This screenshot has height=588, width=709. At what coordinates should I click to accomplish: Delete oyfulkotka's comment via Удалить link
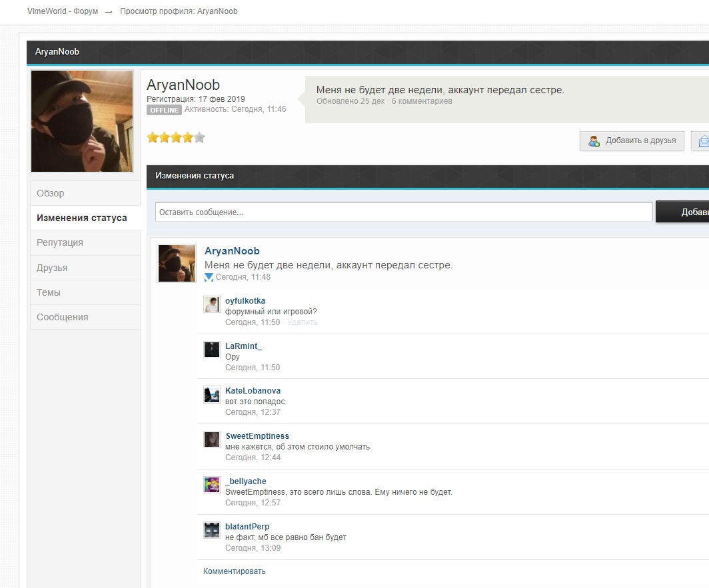point(302,322)
